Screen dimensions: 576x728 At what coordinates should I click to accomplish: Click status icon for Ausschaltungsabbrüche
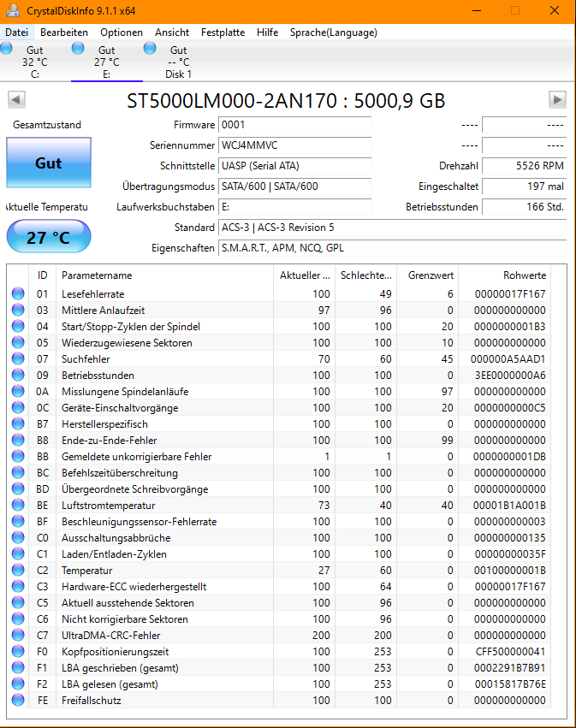[18, 537]
